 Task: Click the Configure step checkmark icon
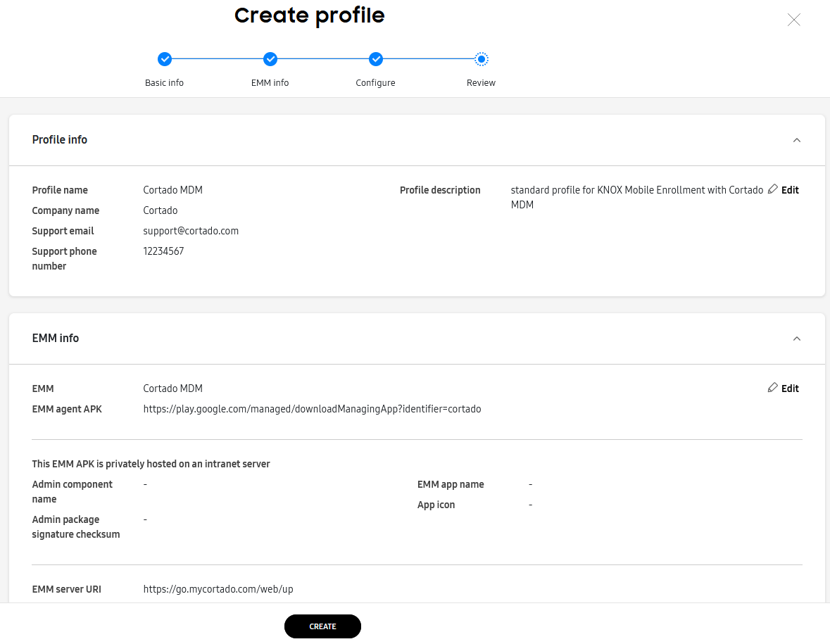[x=376, y=59]
